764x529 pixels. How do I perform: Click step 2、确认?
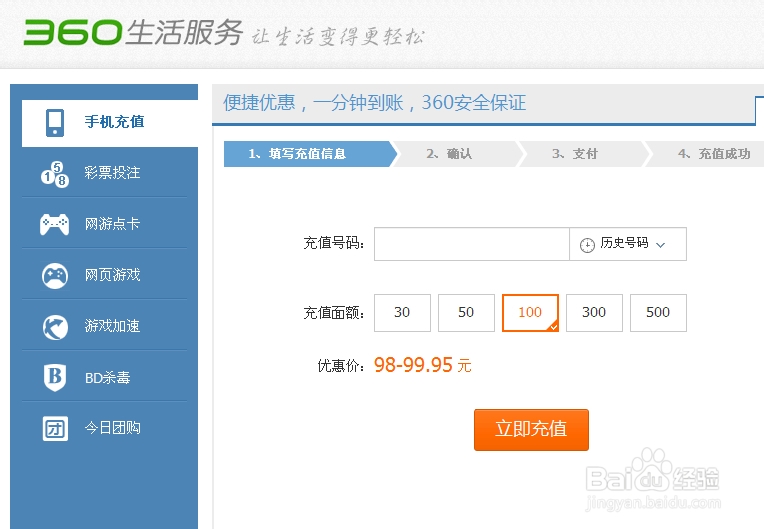coord(457,154)
